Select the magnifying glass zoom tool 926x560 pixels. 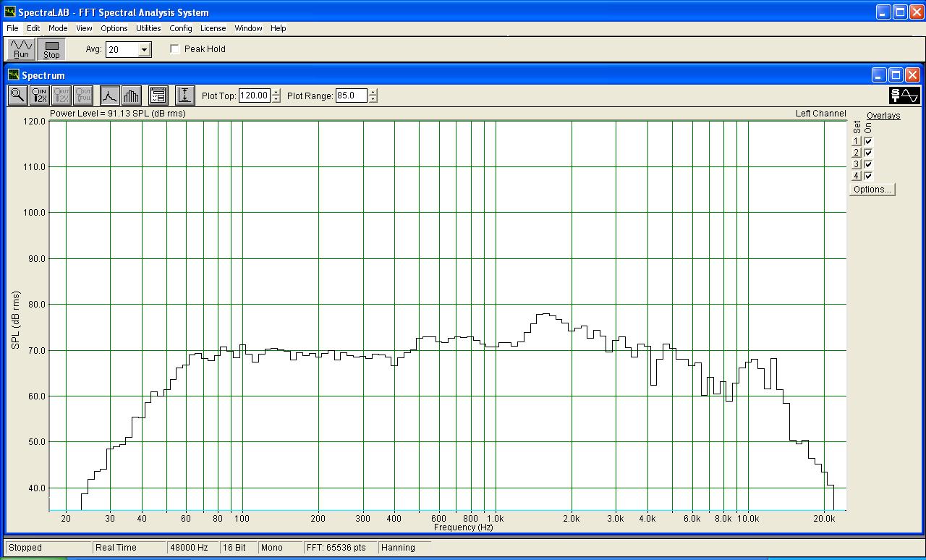(x=17, y=96)
